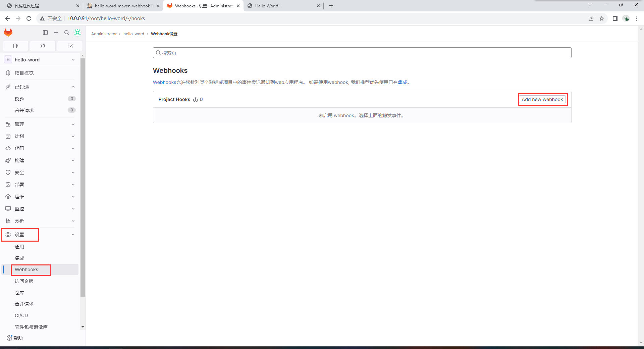
Task: Open the issues shortcut icon
Action: [15, 46]
